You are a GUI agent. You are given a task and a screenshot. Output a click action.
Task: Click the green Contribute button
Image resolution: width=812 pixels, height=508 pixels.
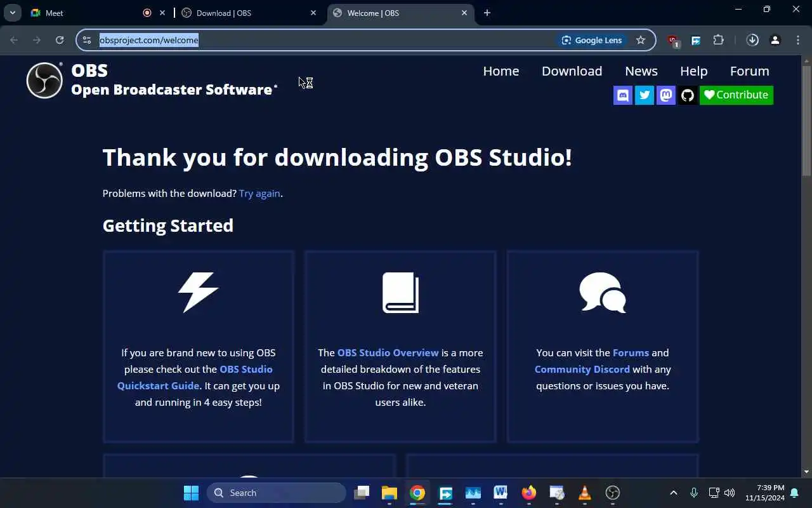point(736,95)
